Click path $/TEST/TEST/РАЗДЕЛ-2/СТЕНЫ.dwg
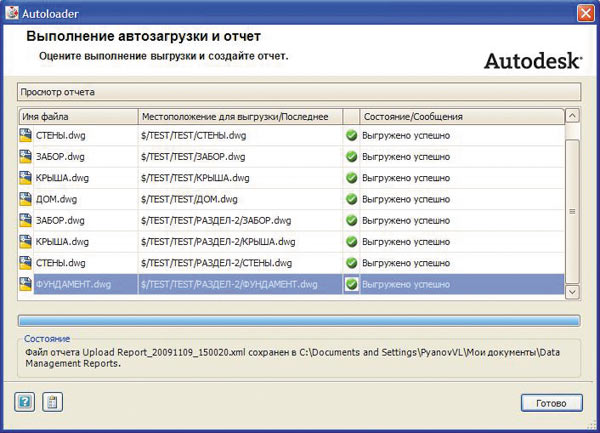Image resolution: width=600 pixels, height=433 pixels. 216,263
